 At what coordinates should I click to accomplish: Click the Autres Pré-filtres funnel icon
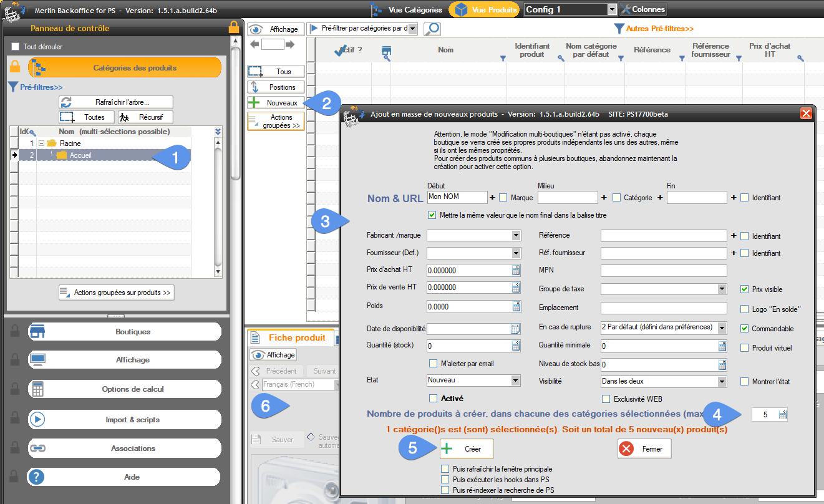click(619, 29)
